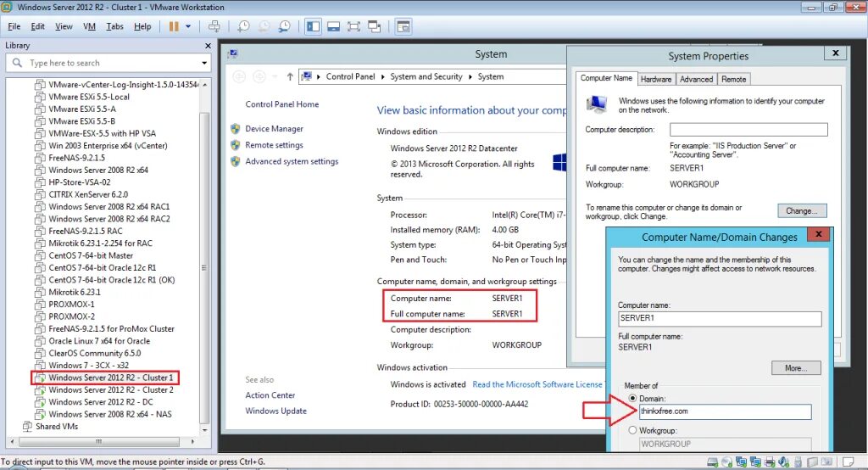The width and height of the screenshot is (868, 470).
Task: Close the Computer Name/Domain Changes dialog
Action: (x=818, y=234)
